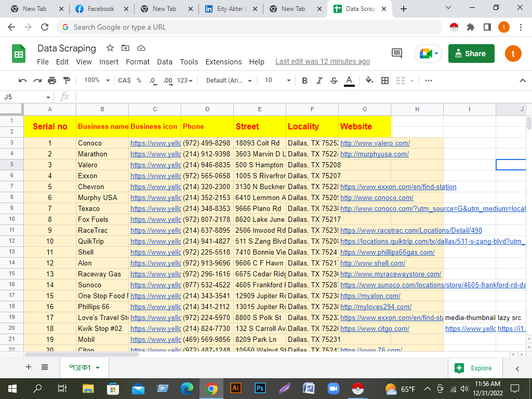Select the Paint format tool
The width and height of the screenshot is (532, 399).
66,81
